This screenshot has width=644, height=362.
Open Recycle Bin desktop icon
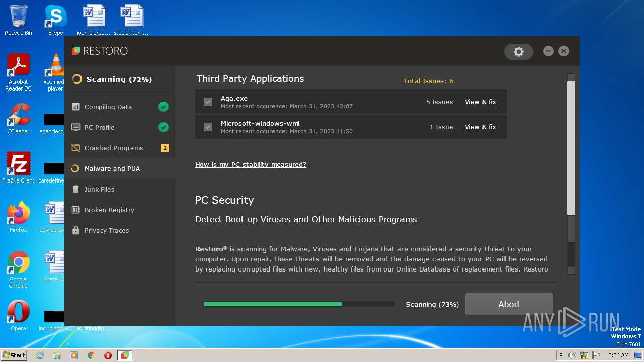click(x=18, y=20)
